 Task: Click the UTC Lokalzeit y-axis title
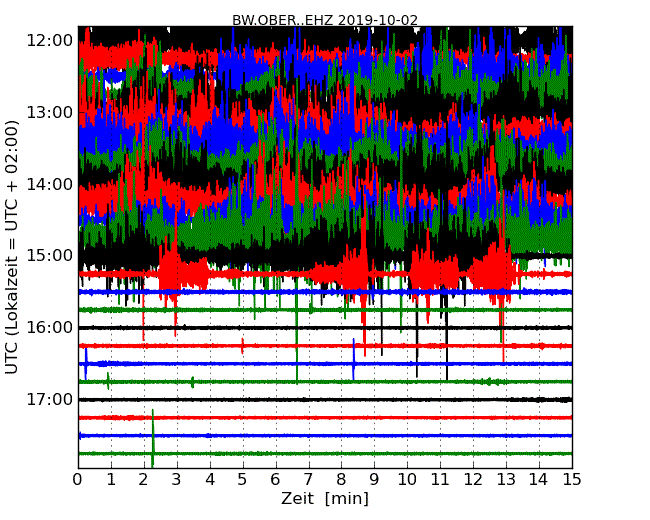point(12,247)
